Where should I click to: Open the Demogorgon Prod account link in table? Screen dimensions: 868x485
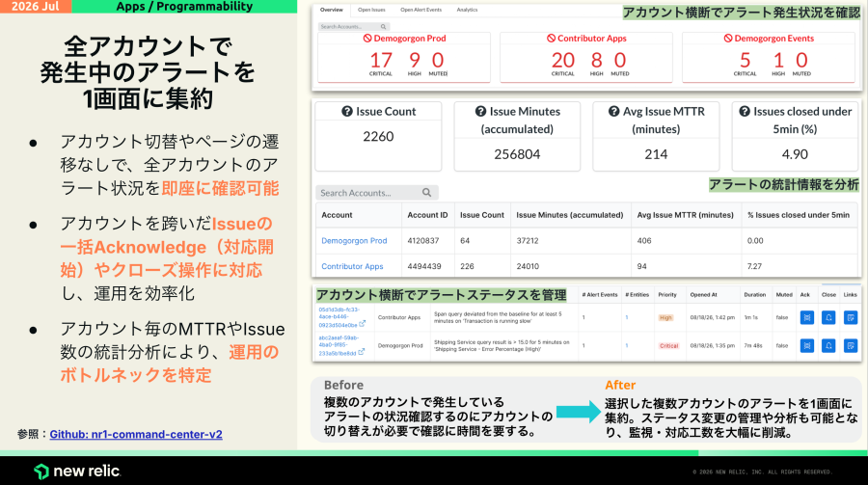354,241
